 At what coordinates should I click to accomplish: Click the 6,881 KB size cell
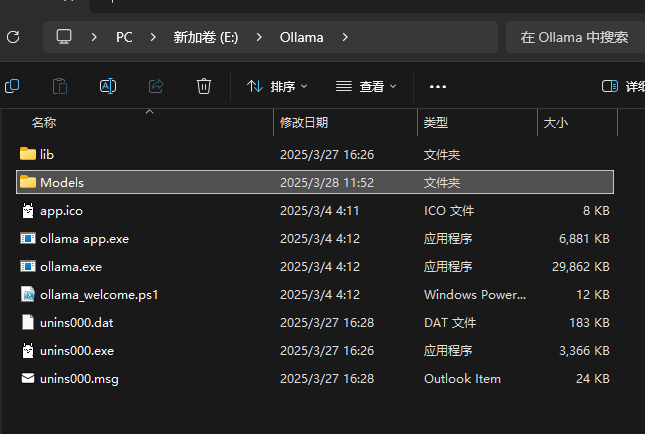(584, 239)
